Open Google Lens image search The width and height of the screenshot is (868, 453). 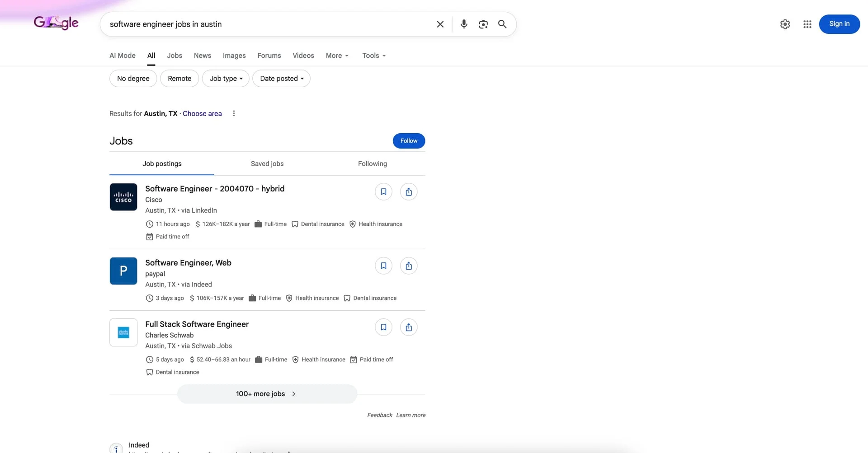point(483,24)
